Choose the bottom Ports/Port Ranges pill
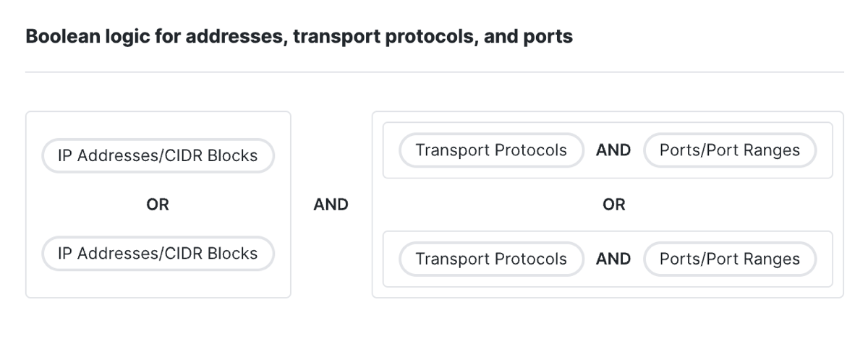The height and width of the screenshot is (344, 868). (x=730, y=259)
